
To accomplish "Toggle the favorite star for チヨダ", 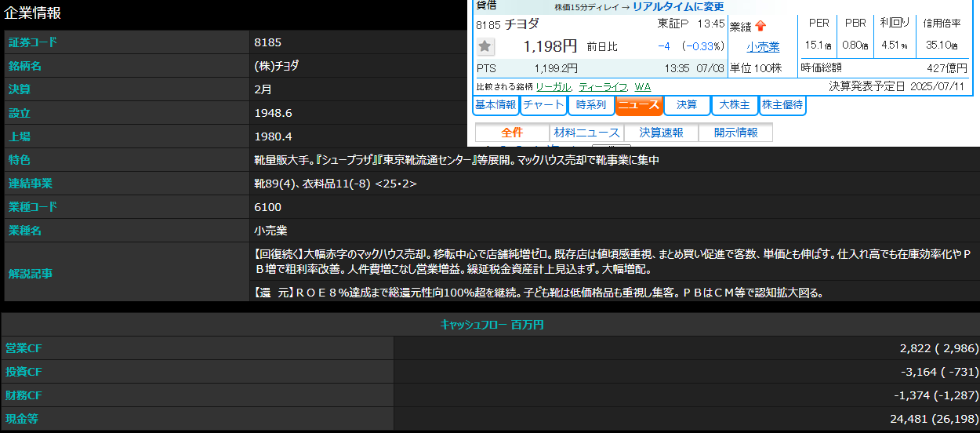I will coord(486,47).
